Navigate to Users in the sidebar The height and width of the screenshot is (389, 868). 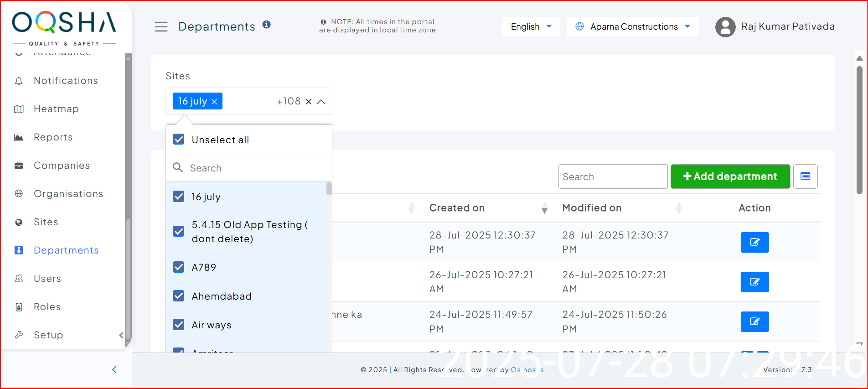47,279
